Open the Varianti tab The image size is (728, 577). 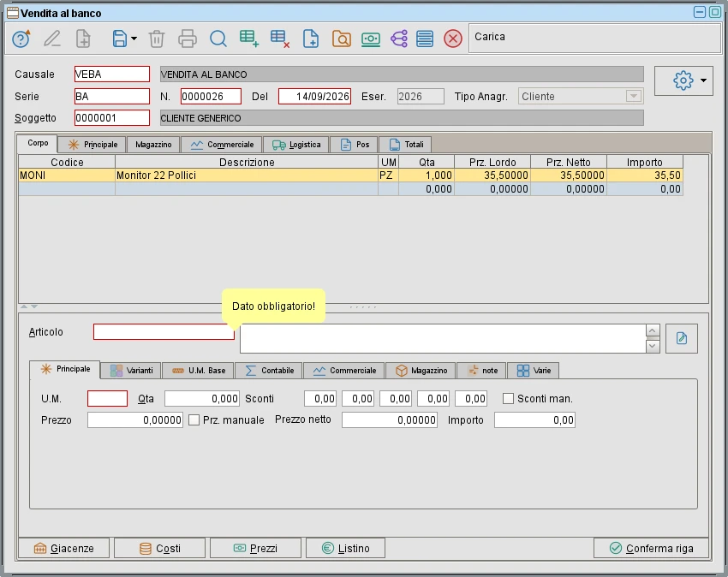coord(131,371)
